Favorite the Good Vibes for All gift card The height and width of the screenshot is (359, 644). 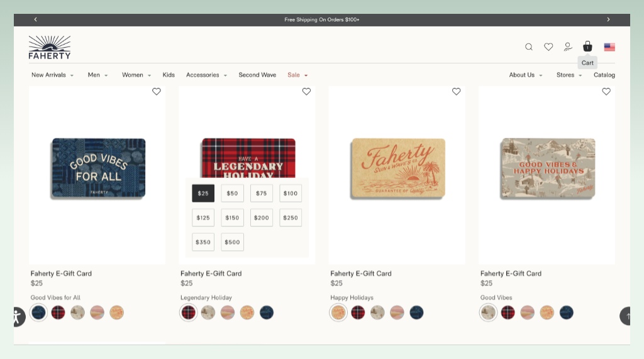click(157, 92)
